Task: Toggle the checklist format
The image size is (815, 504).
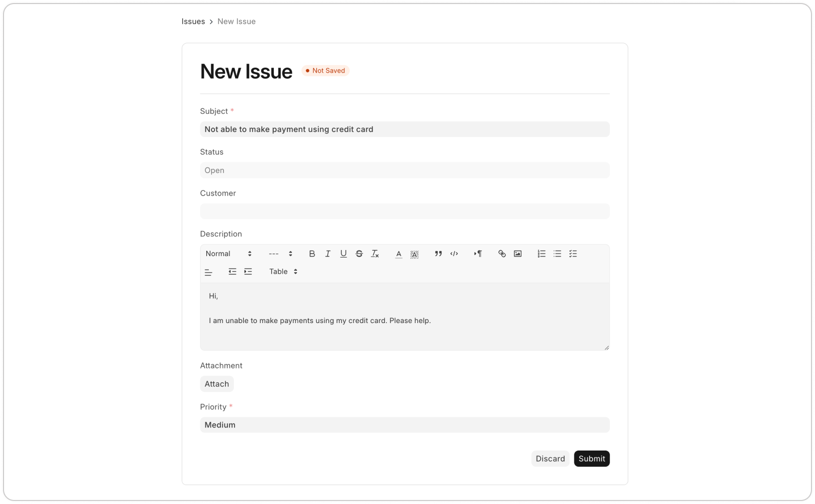Action: pos(573,254)
